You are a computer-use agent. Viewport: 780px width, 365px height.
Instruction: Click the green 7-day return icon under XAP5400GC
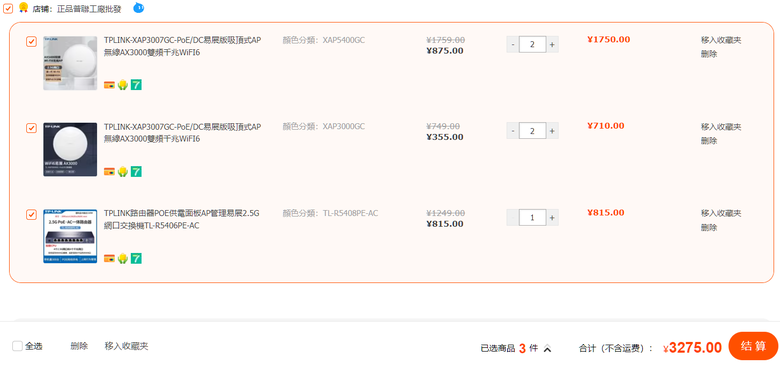pos(136,85)
